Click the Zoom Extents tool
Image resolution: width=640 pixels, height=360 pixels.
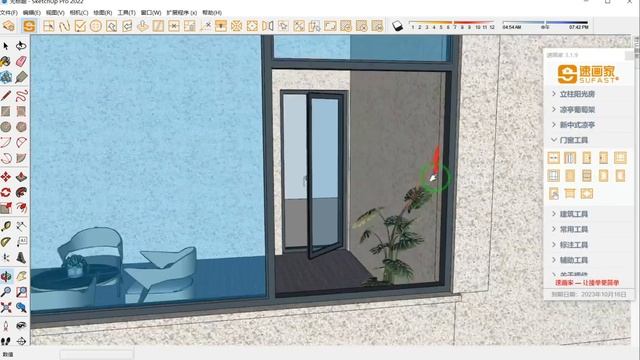click(6, 307)
